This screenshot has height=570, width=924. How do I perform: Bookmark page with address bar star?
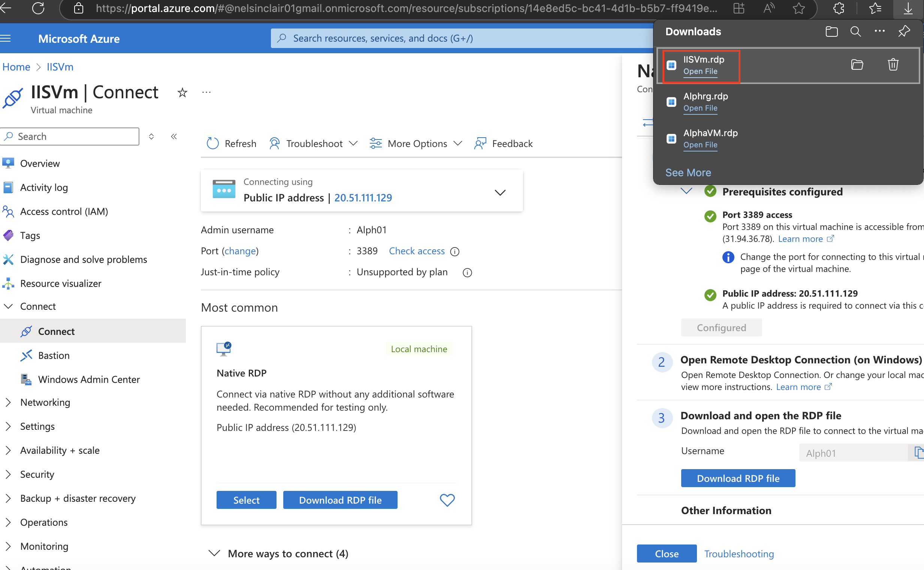798,8
